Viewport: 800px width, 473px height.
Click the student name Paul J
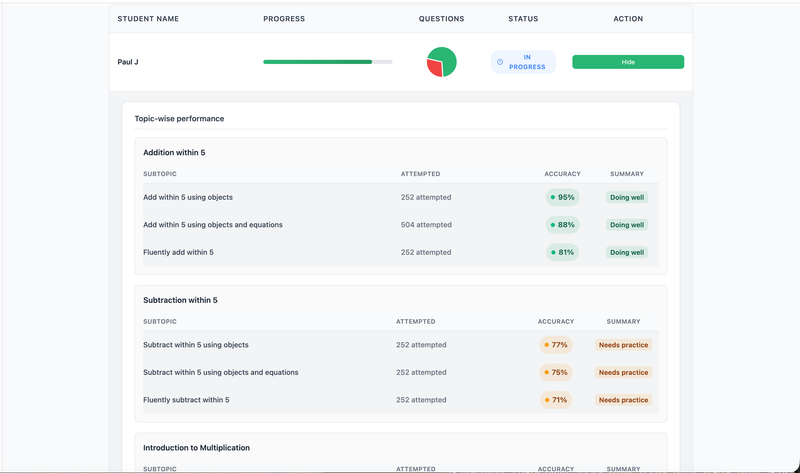[x=128, y=62]
